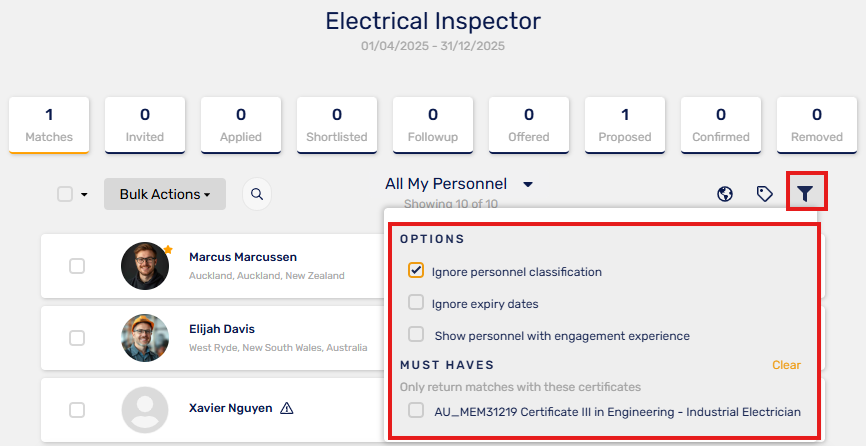Switch to the Shortlisted tab
This screenshot has height=446, width=866.
point(337,125)
